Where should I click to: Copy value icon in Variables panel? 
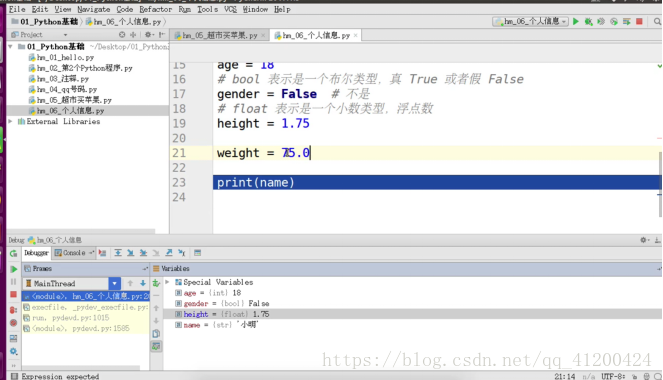tap(156, 334)
